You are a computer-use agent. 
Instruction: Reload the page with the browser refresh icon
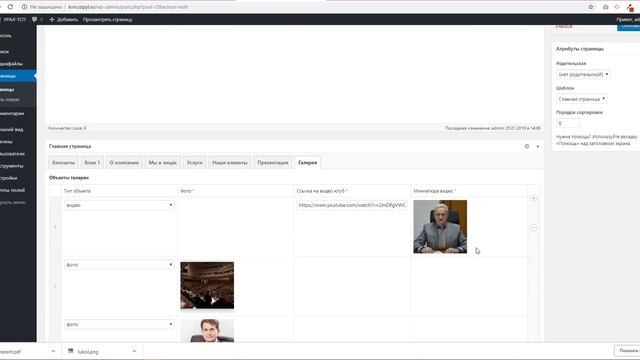(x=10, y=7)
